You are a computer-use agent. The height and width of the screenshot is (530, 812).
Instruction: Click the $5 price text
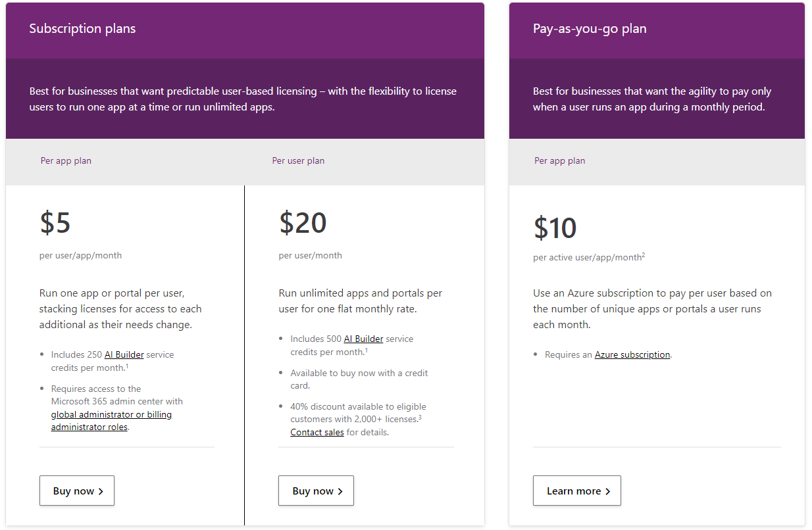pyautogui.click(x=55, y=223)
